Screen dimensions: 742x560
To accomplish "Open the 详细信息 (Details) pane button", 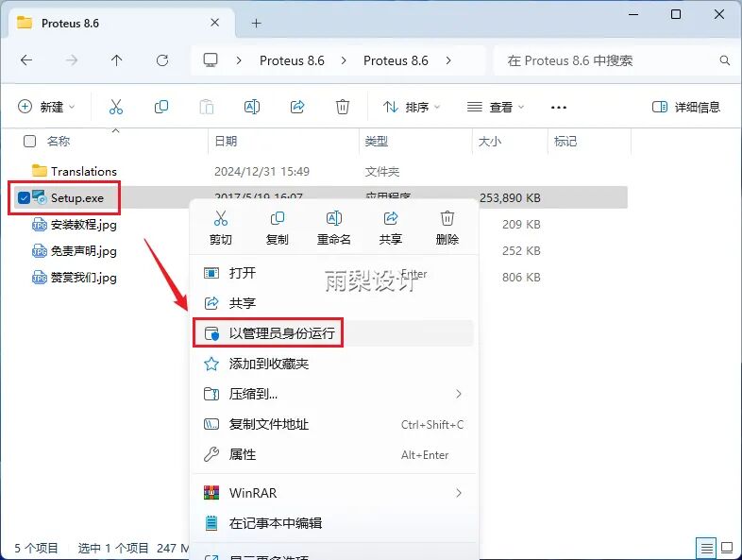I will tap(686, 107).
